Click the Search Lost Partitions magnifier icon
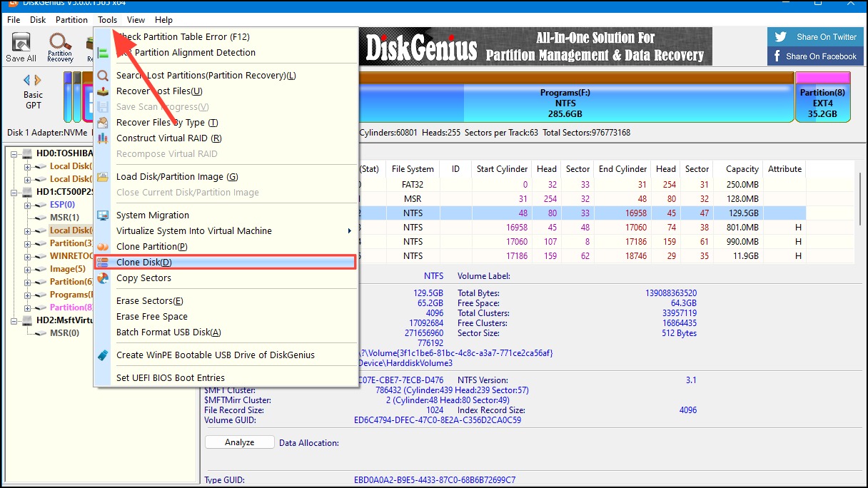The height and width of the screenshot is (488, 868). (103, 76)
